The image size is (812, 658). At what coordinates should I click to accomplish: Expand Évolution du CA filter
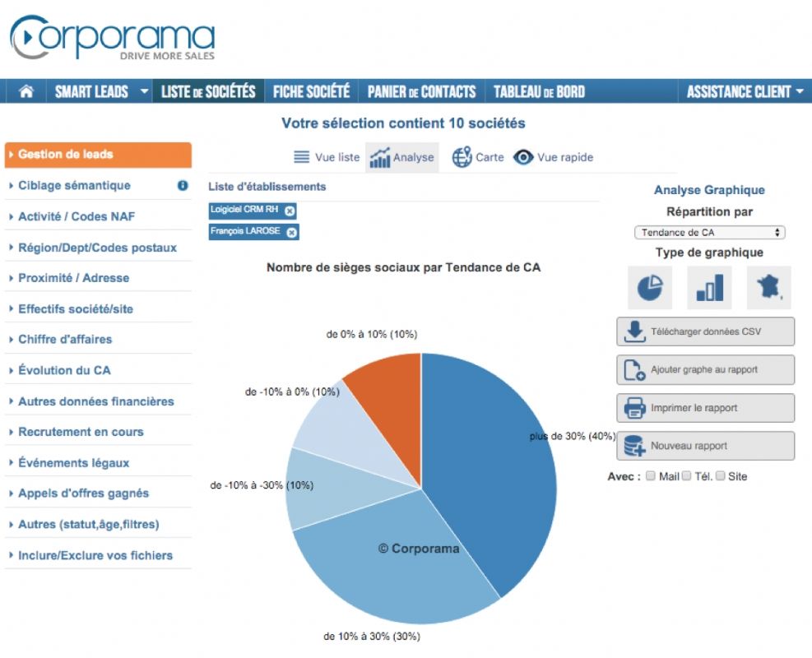[x=64, y=370]
